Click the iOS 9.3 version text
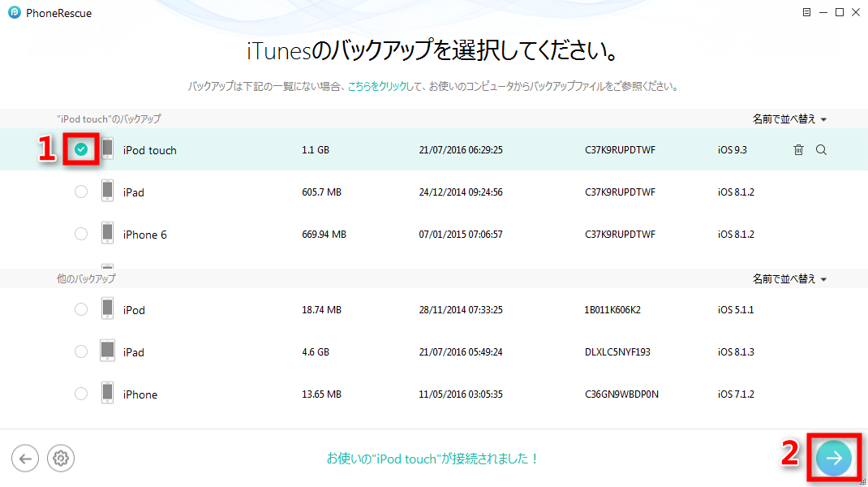This screenshot has height=487, width=868. 733,150
